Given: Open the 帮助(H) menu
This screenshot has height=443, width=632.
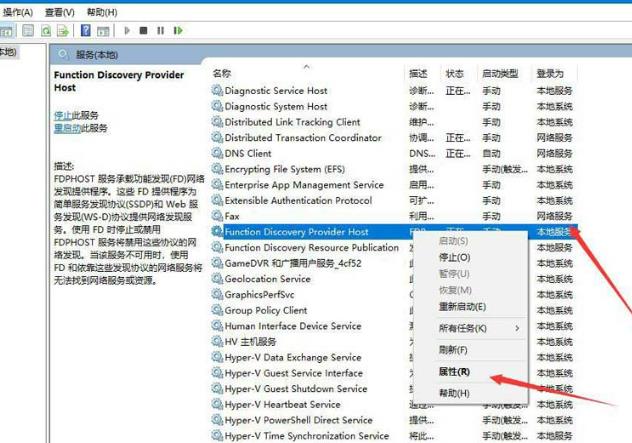Looking at the screenshot, I should click(102, 12).
